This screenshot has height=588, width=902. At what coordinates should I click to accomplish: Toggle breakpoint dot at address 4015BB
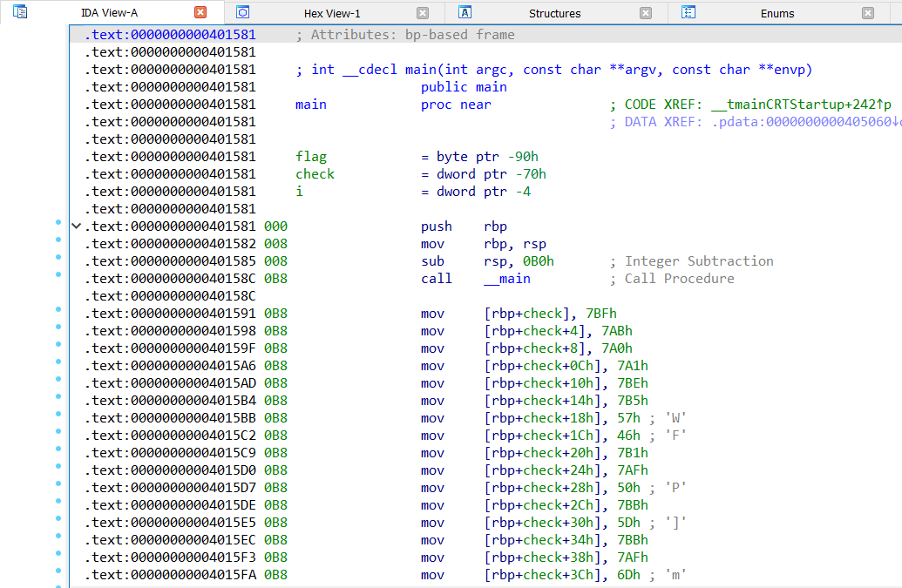pos(59,415)
